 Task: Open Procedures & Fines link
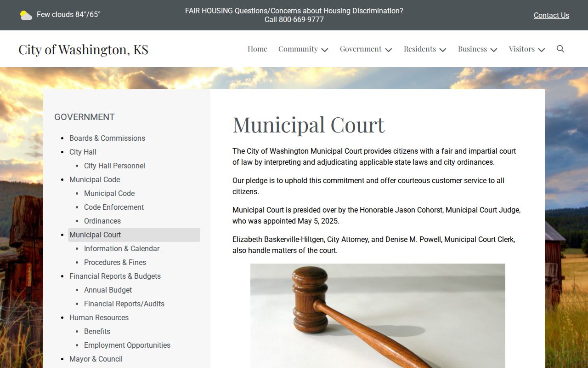115,262
